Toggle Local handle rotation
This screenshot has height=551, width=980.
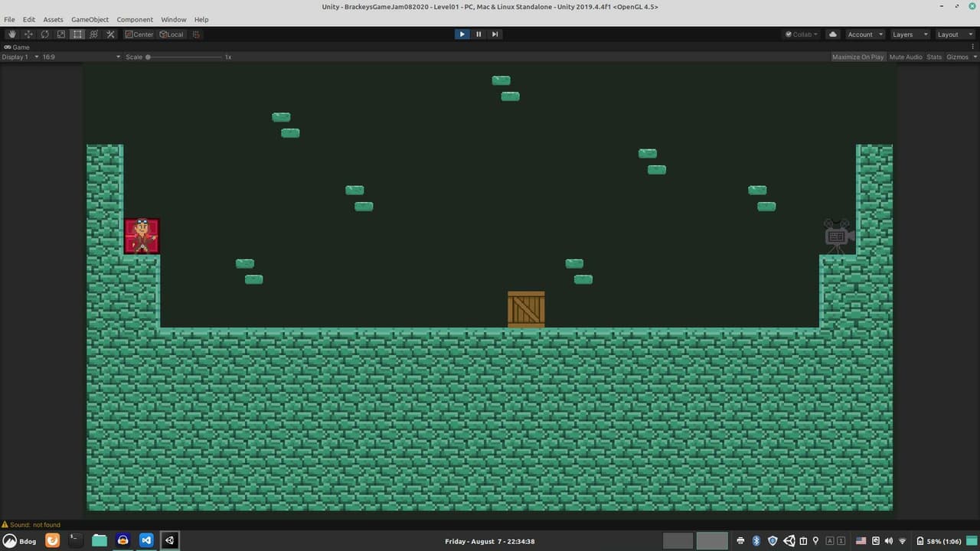[171, 34]
